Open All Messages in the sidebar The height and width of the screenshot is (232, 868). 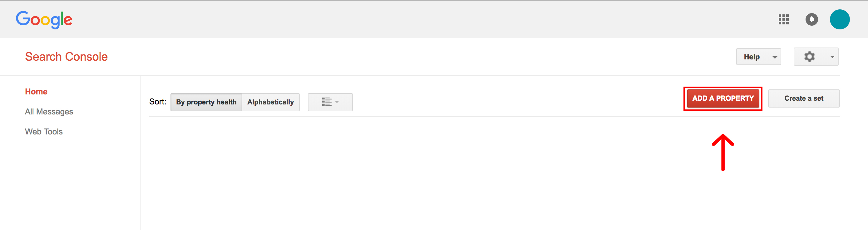point(49,112)
